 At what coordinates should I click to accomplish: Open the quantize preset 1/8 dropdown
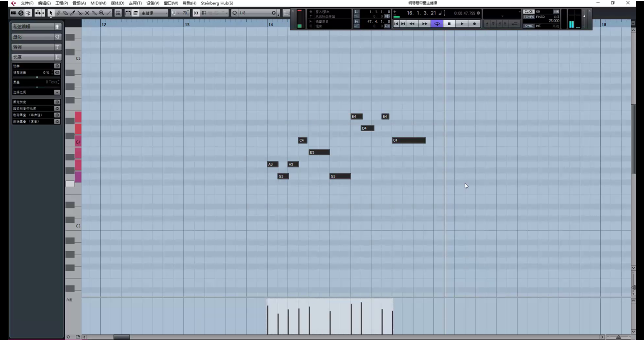(258, 13)
